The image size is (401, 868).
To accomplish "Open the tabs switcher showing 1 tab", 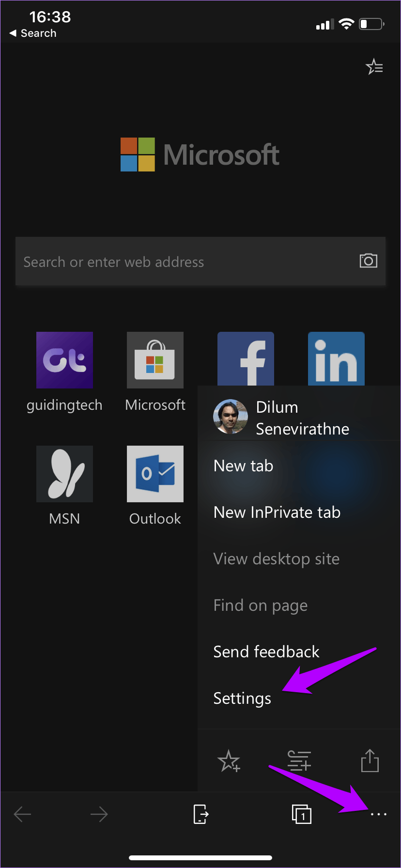I will 301,814.
